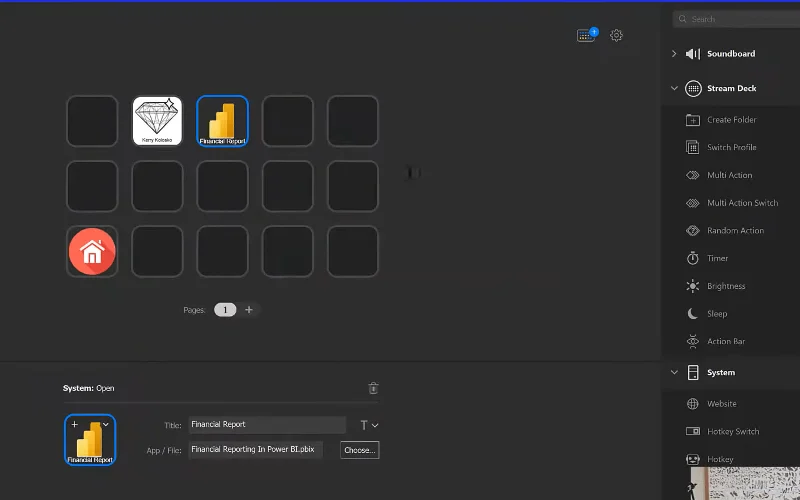Click plus on key icon preview
The height and width of the screenshot is (500, 800).
(x=74, y=424)
